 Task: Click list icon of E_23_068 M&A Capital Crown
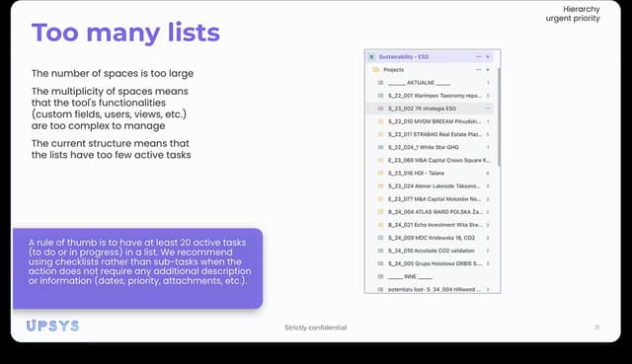[x=380, y=160]
